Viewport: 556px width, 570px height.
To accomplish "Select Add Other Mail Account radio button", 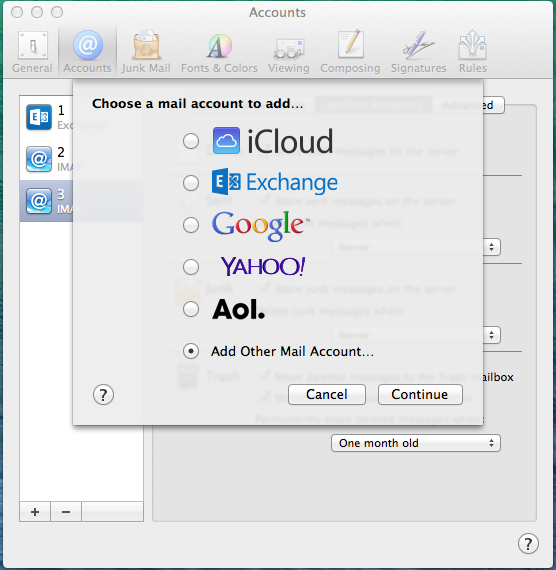I will (x=191, y=351).
